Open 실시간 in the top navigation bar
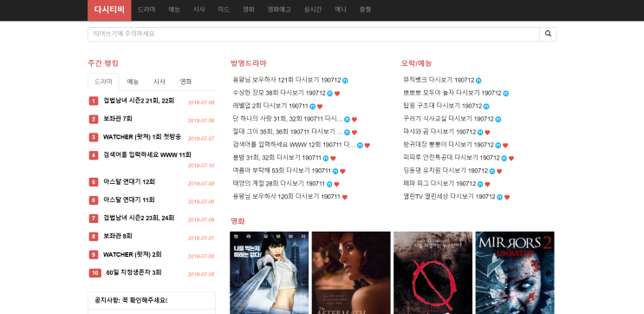 [313, 10]
